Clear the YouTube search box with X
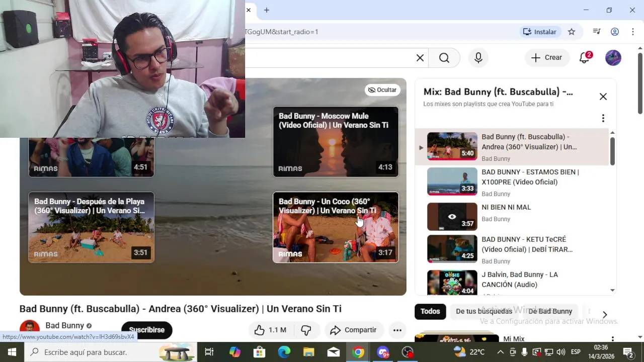644x362 pixels. pos(420,58)
